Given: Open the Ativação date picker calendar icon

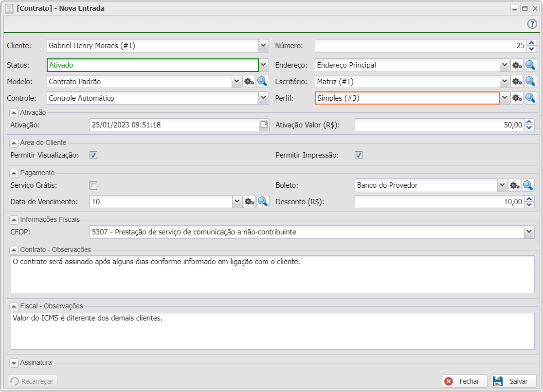Looking at the screenshot, I should tap(264, 125).
